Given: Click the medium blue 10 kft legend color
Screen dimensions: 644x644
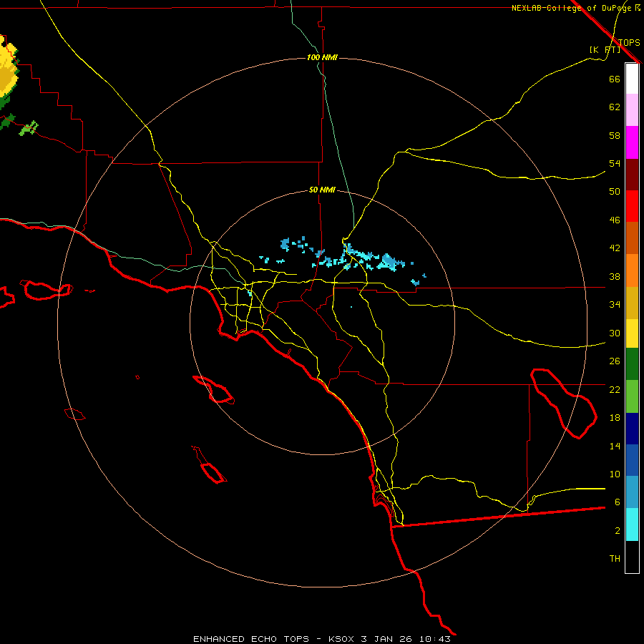Looking at the screenshot, I should click(632, 460).
